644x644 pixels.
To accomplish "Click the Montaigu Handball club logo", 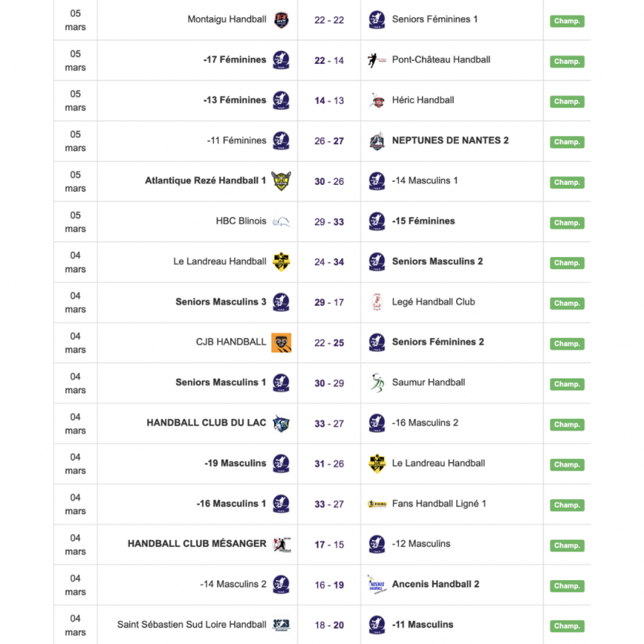I will click(282, 19).
